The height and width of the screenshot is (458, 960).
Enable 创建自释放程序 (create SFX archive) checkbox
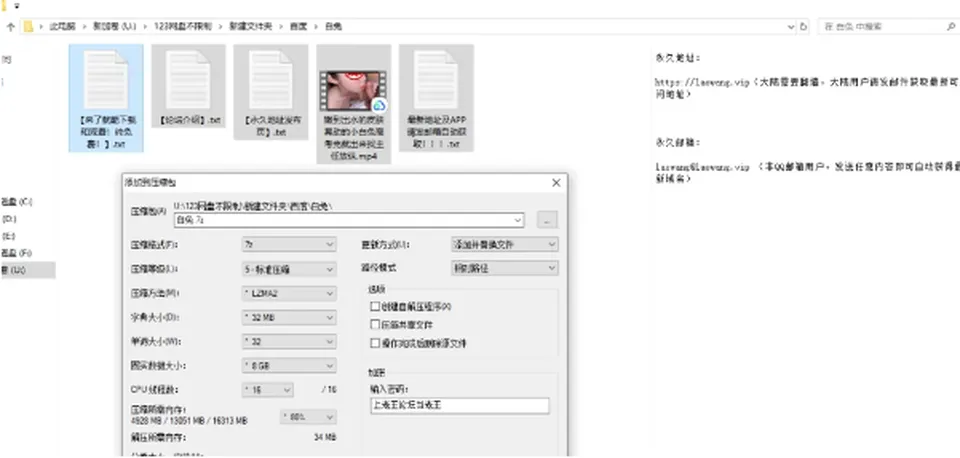point(375,306)
